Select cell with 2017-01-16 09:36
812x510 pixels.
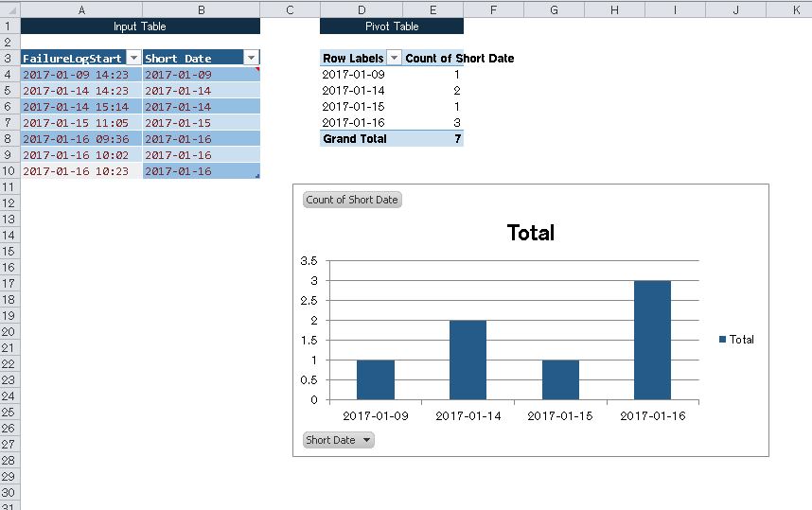pos(81,139)
